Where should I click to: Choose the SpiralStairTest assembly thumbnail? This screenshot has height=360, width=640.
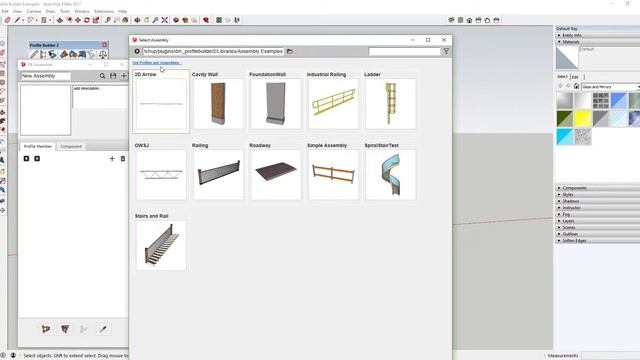pyautogui.click(x=391, y=175)
